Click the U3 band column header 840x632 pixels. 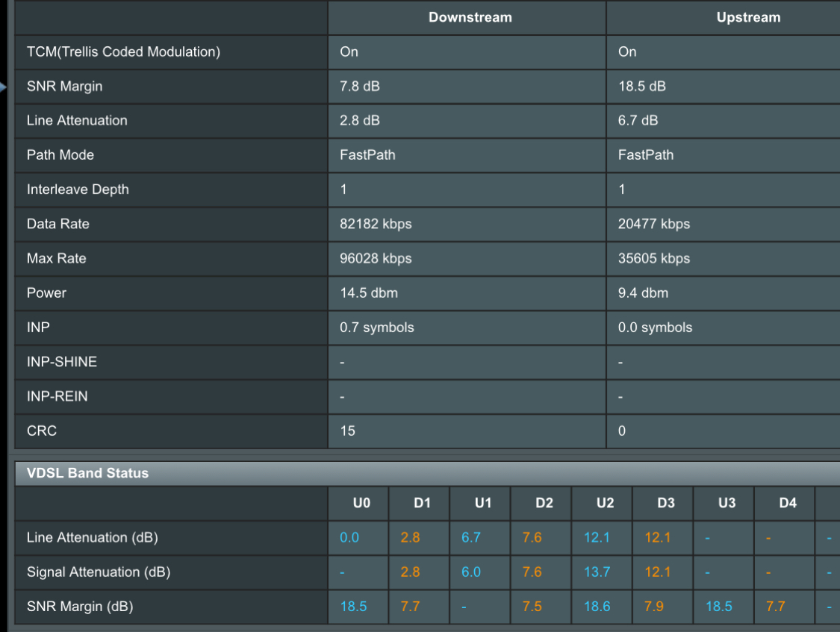tap(727, 503)
